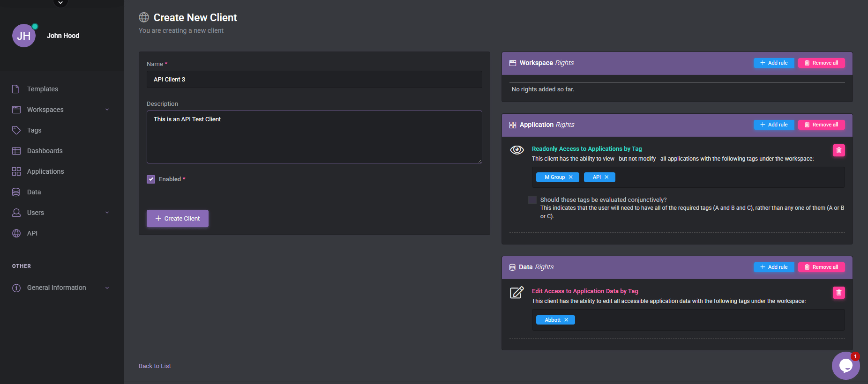Screen dimensions: 868x384
Task: Delete the Edit Access to Application Data rule
Action: point(838,293)
